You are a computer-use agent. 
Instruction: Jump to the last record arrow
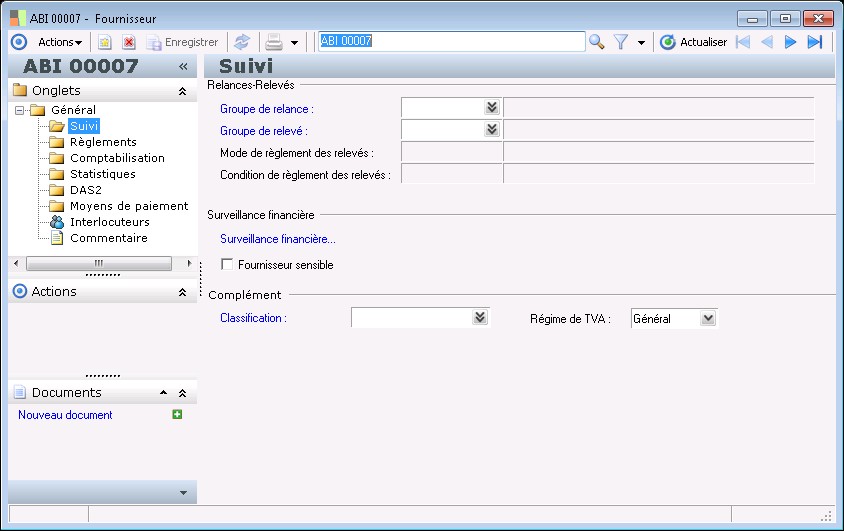point(815,42)
